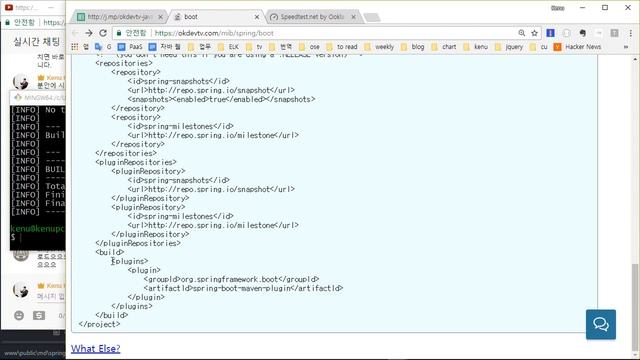Open the chat bubble widget
This screenshot has width=640, height=360.
(x=601, y=324)
